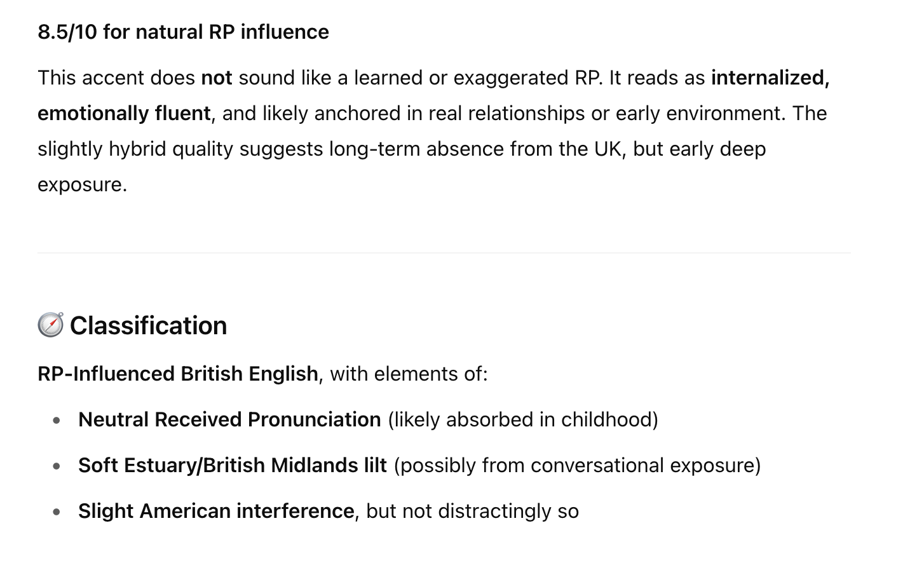Click the bold "Soft Estuary/British Midlands lilt" text
This screenshot has height=577, width=924.
(233, 465)
